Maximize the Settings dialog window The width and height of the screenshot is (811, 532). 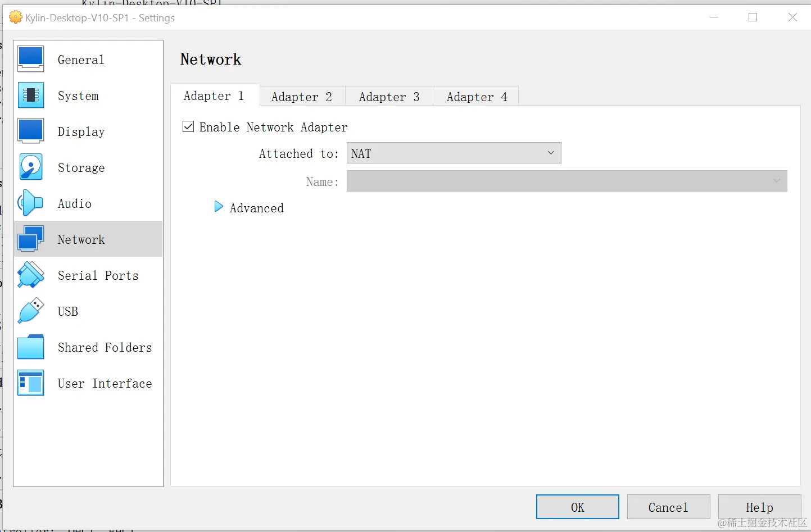753,17
